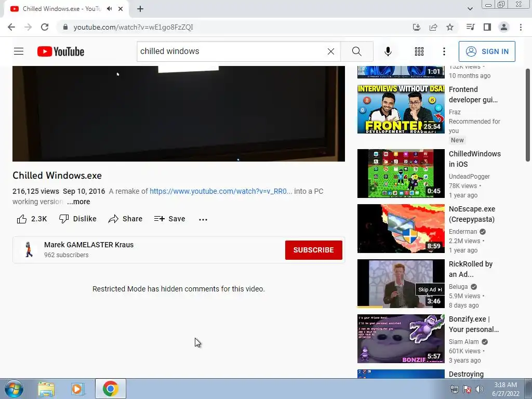Open NoEscape.exe Creepypasta thumbnail
The height and width of the screenshot is (399, 532).
point(401,229)
